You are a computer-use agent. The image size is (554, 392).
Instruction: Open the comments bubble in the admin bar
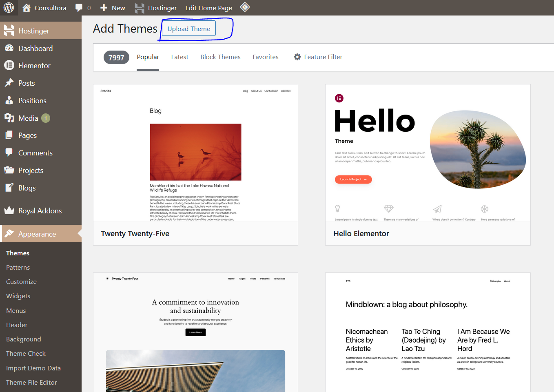click(x=82, y=8)
